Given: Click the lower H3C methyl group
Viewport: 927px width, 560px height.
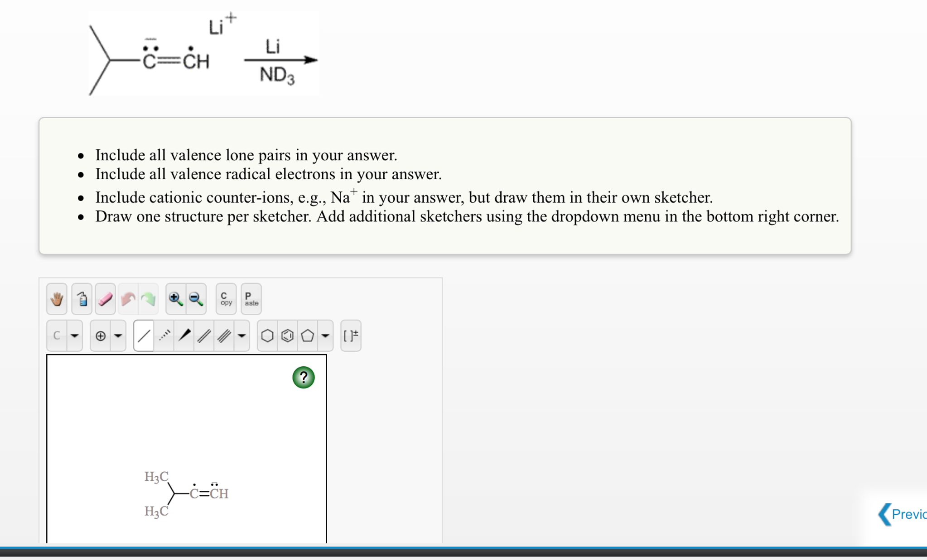Looking at the screenshot, I should click(156, 511).
